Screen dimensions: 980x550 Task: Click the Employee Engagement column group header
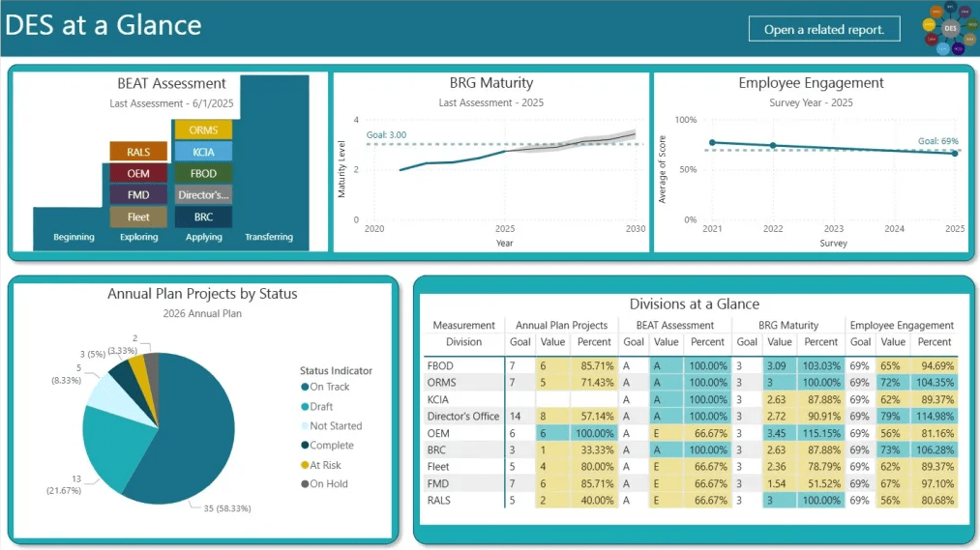[x=902, y=326]
